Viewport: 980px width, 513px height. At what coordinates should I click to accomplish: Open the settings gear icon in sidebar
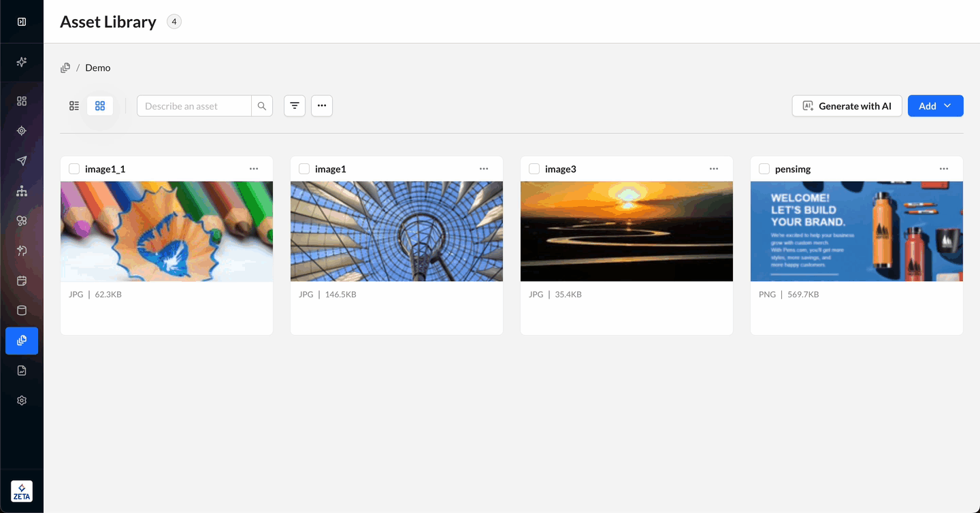(22, 401)
